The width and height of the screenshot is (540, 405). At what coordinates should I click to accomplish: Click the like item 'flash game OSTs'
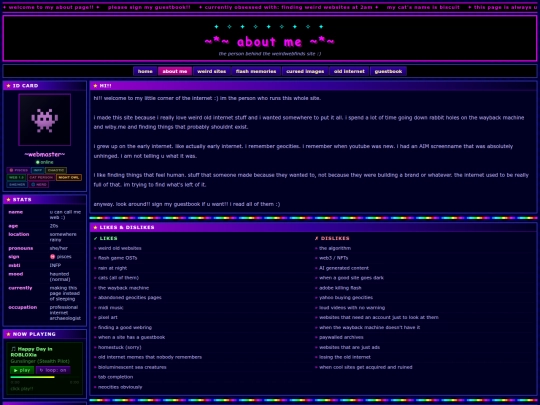pyautogui.click(x=117, y=258)
